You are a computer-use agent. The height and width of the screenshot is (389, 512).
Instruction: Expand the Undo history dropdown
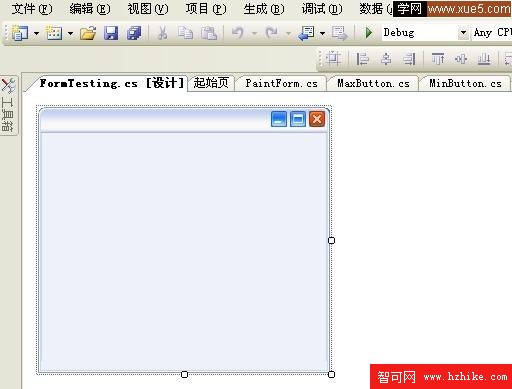[255, 33]
